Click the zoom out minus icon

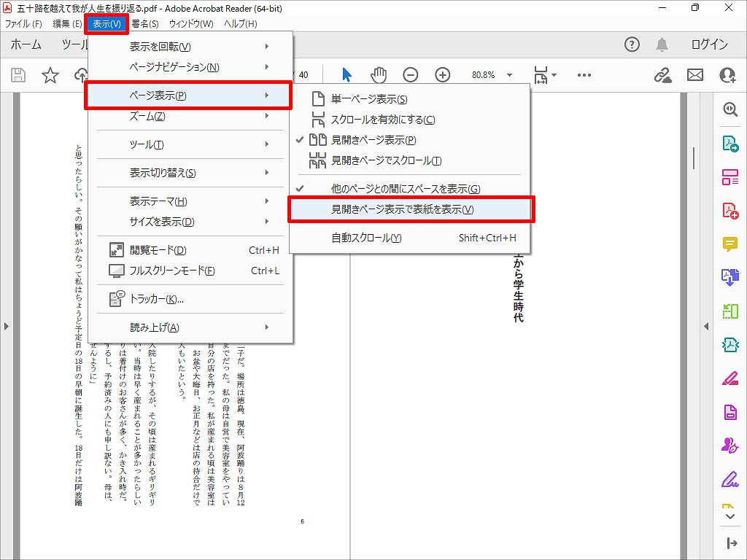[411, 75]
